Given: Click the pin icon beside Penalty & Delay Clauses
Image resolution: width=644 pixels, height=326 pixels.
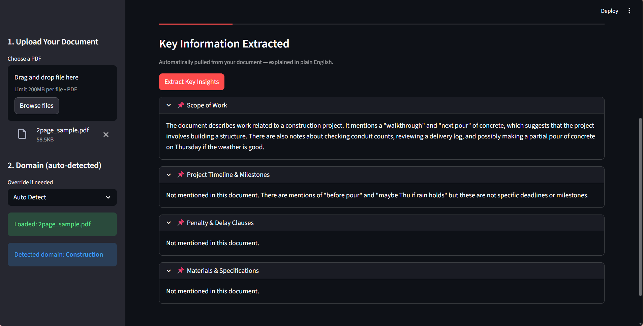Looking at the screenshot, I should click(x=181, y=223).
